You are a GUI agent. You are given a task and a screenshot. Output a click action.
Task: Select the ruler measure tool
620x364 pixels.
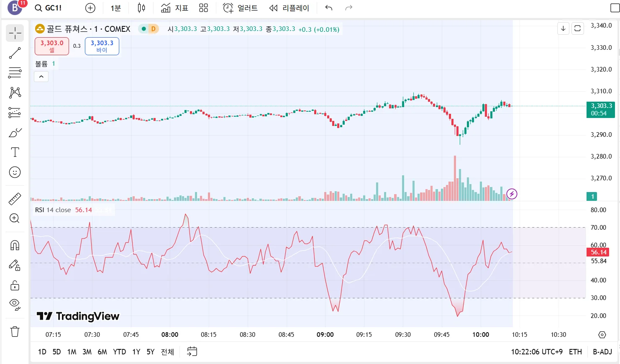click(15, 199)
